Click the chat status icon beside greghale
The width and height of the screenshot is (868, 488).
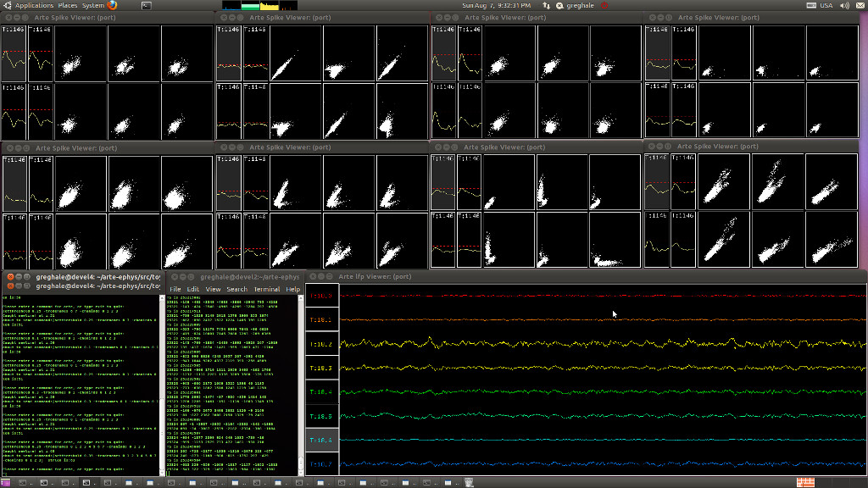coord(559,6)
